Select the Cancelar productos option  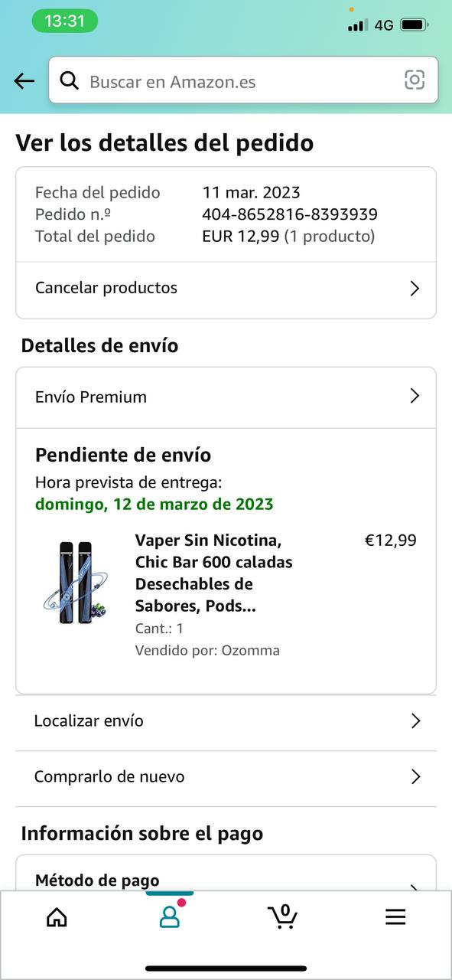pos(226,289)
